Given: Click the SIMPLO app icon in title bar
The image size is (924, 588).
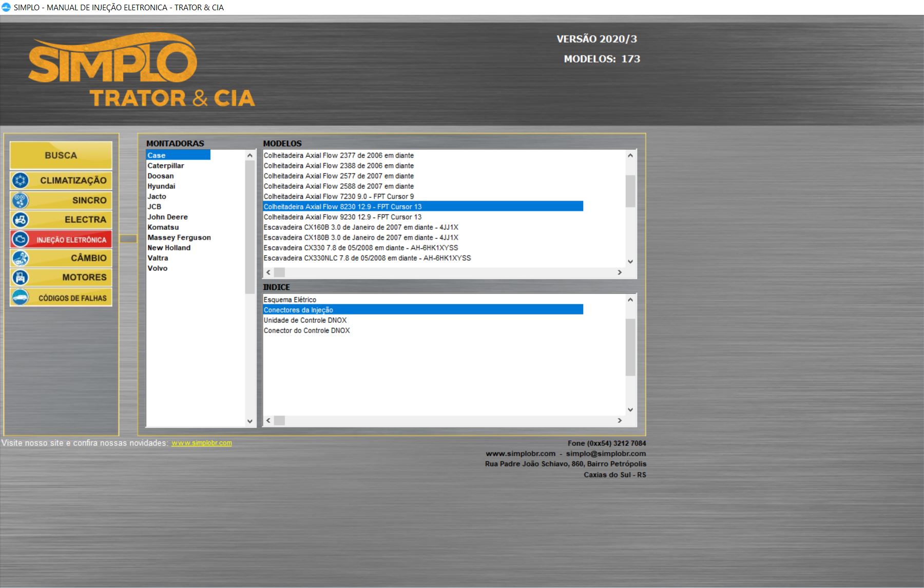Looking at the screenshot, I should click(x=6, y=7).
